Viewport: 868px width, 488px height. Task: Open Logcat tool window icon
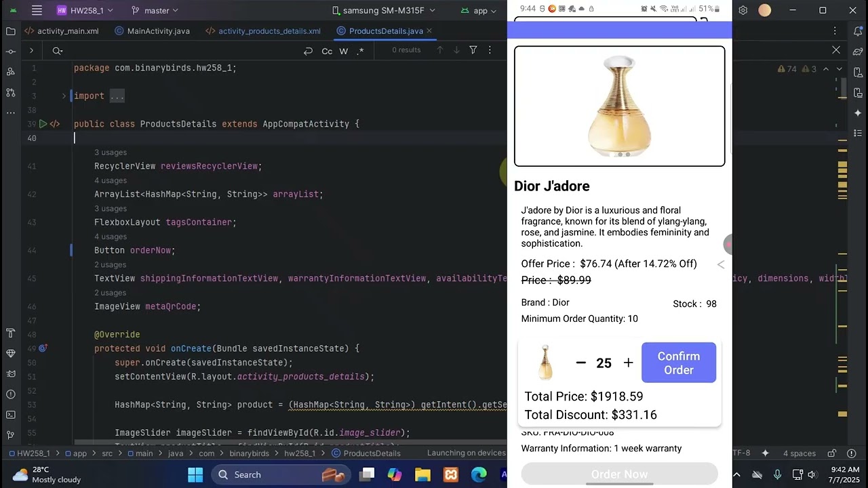pos(10,374)
